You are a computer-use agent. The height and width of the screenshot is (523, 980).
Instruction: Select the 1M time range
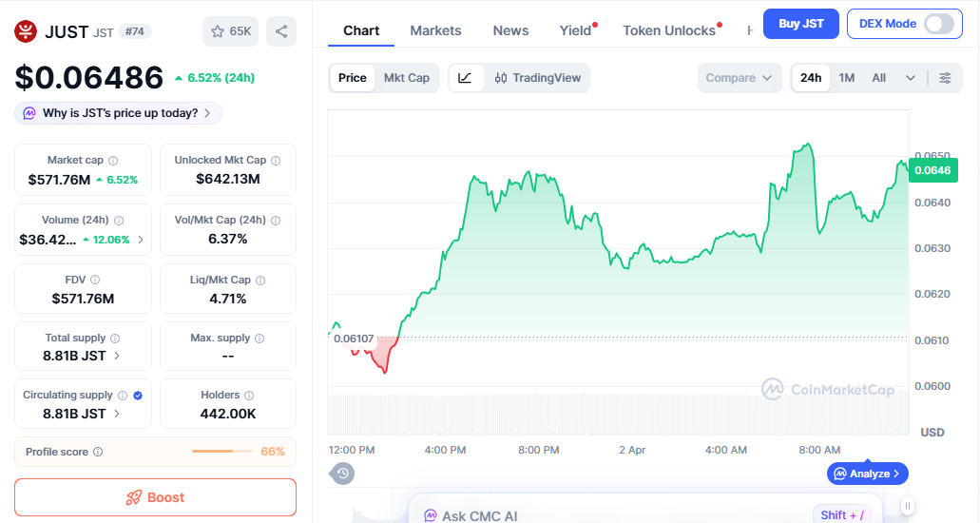pos(847,78)
